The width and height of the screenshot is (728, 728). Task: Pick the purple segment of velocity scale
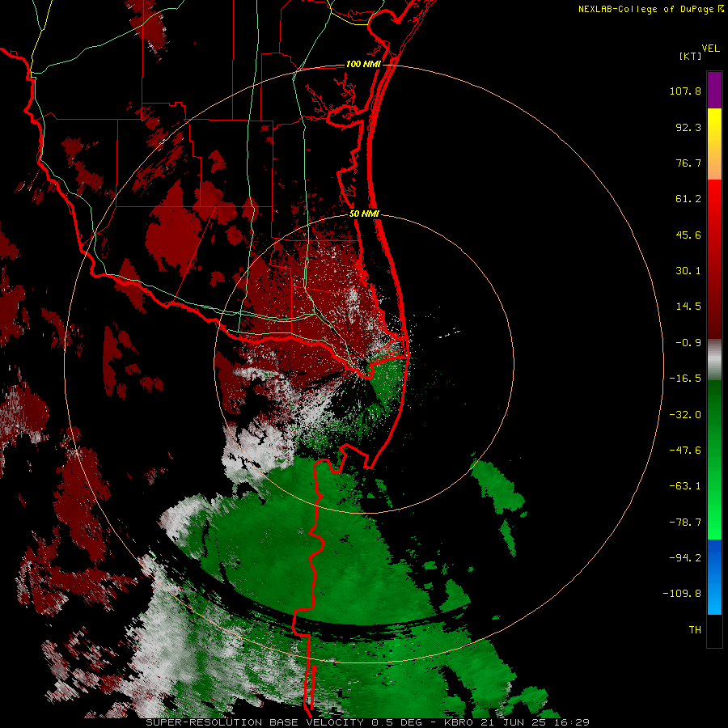click(714, 90)
